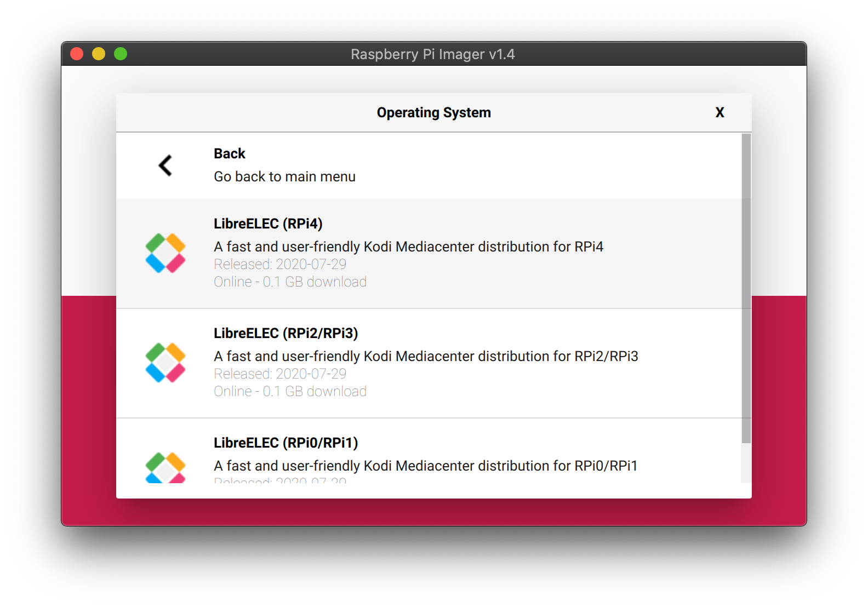The width and height of the screenshot is (868, 607).
Task: Click 'Released: 2020-07-29' under LibreELEC (RPi4)
Action: point(280,264)
